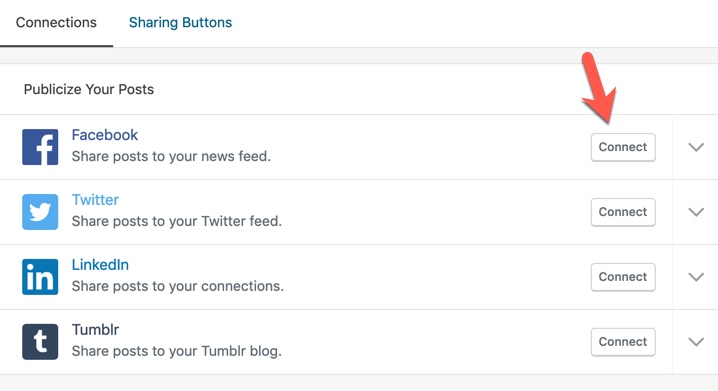Screen dimensions: 718x391
Task: Click the Tumblr service name
Action: tap(95, 330)
